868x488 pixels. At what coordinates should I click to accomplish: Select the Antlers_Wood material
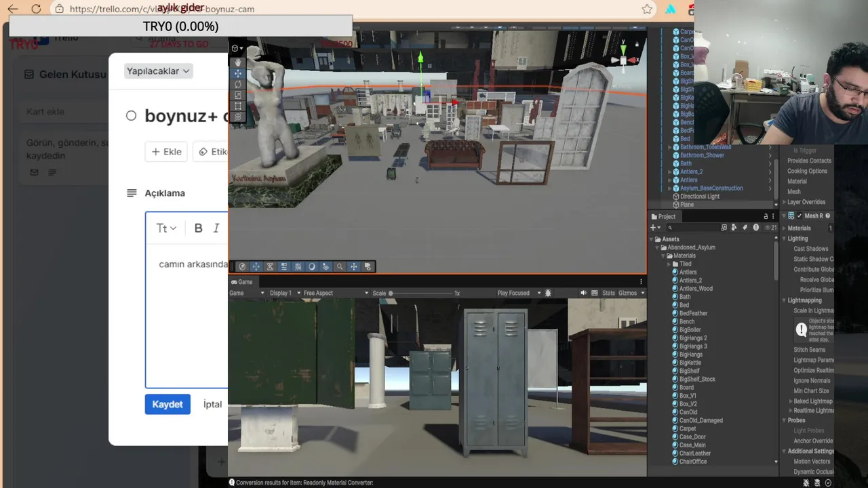696,289
